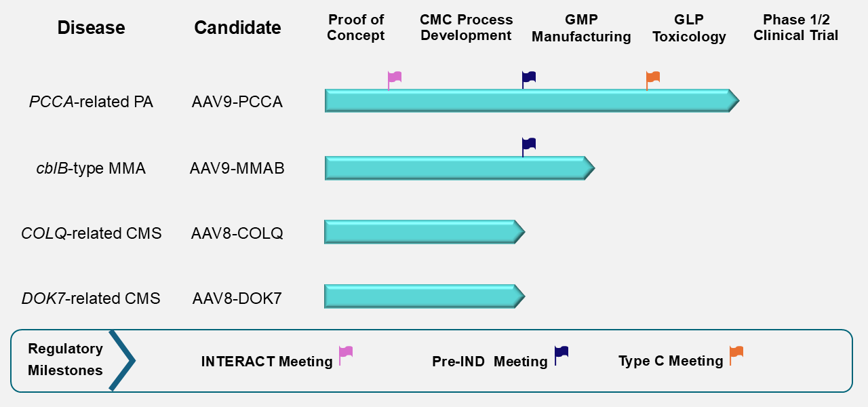Viewport: 868px width, 407px height.
Task: Click the PCCA-related PA disease label
Action: [92, 102]
